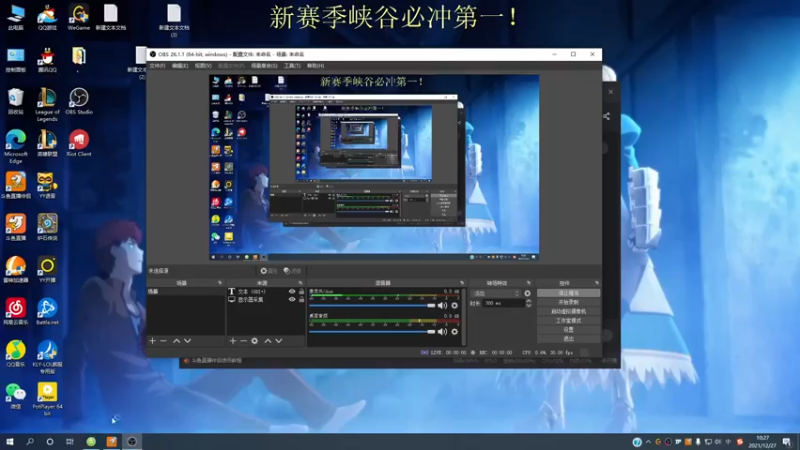800x450 pixels.
Task: Open 场景集合(S) menu in OBS
Action: [264, 66]
